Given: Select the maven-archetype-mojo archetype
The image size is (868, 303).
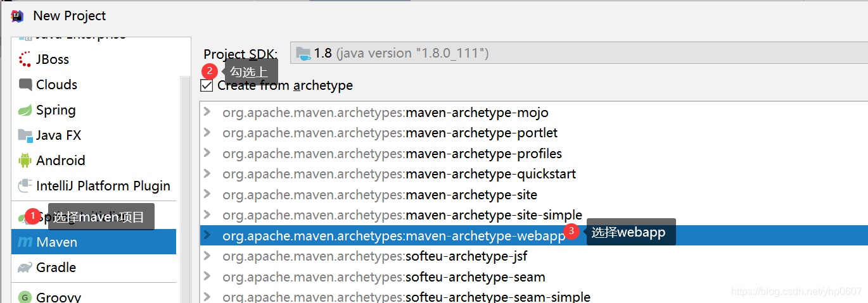Looking at the screenshot, I should 533,113.
